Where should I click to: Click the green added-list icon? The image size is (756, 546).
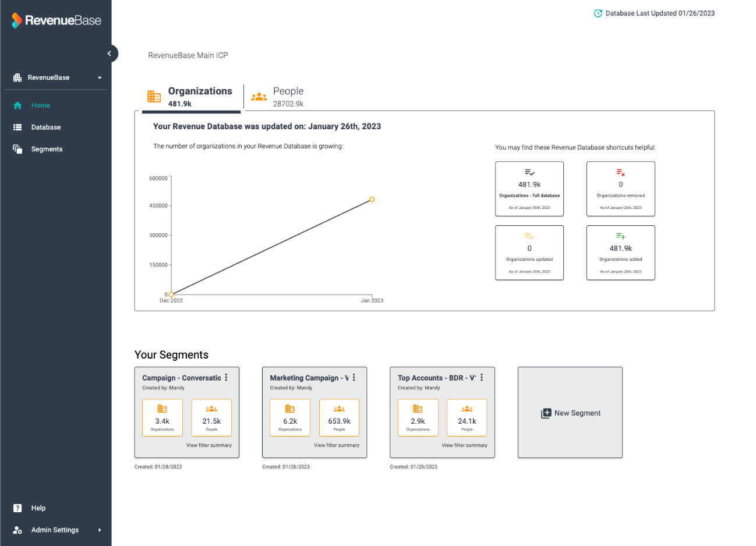tap(621, 236)
